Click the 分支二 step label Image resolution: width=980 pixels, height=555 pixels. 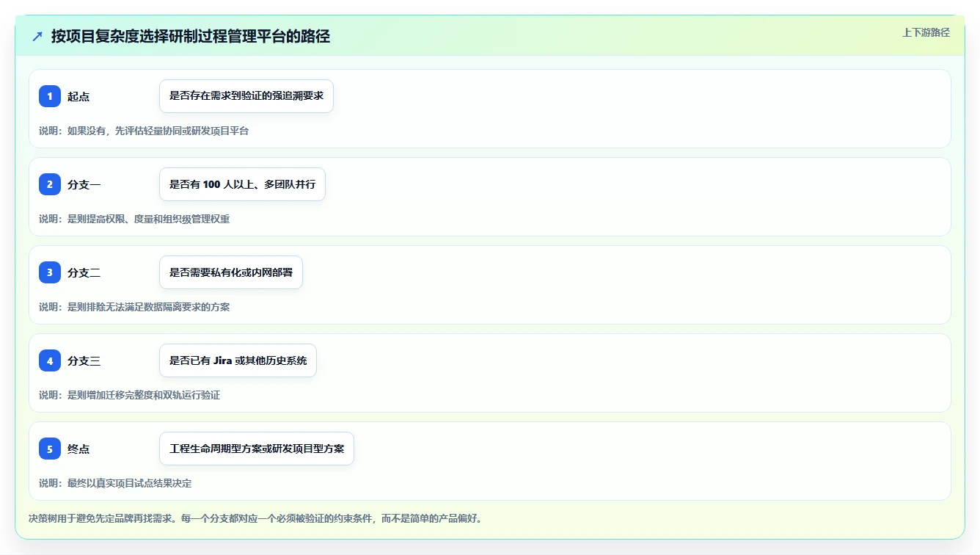(x=84, y=273)
